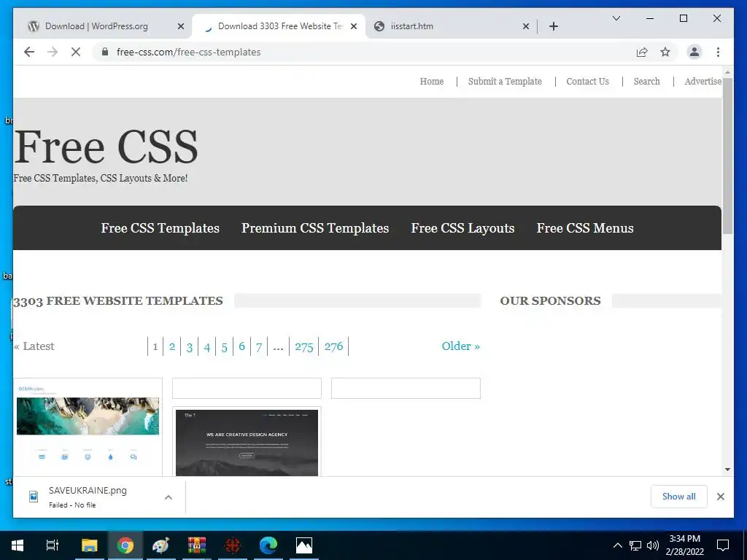Go to pagination page 6

pos(241,346)
